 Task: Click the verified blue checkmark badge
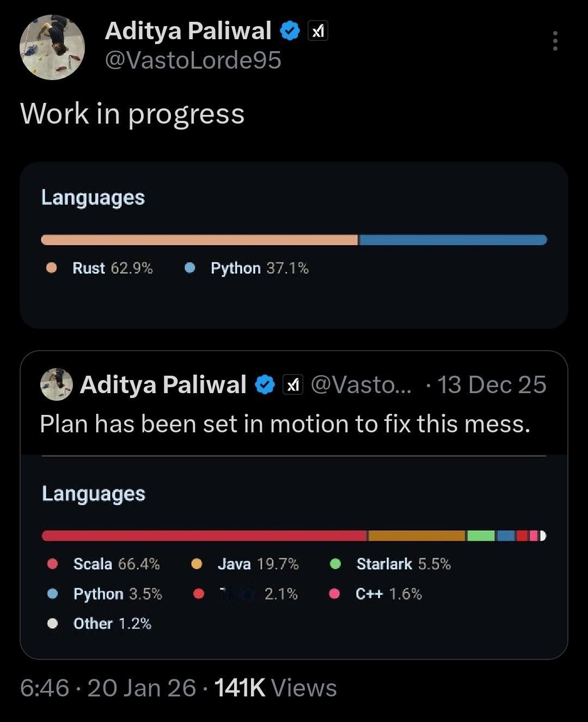pos(289,31)
